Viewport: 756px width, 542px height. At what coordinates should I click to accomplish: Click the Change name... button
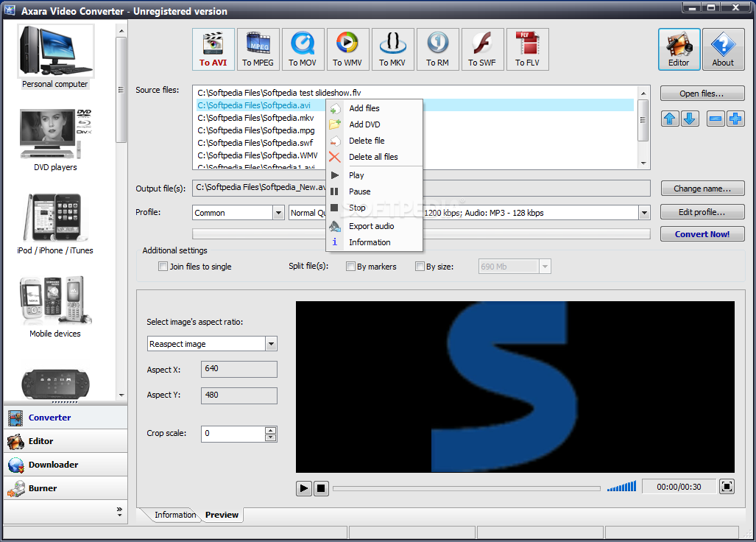click(x=702, y=189)
